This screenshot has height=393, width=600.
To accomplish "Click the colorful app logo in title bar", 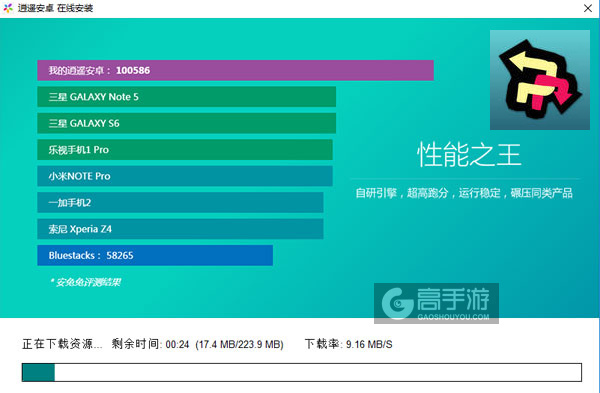I will tap(8, 8).
